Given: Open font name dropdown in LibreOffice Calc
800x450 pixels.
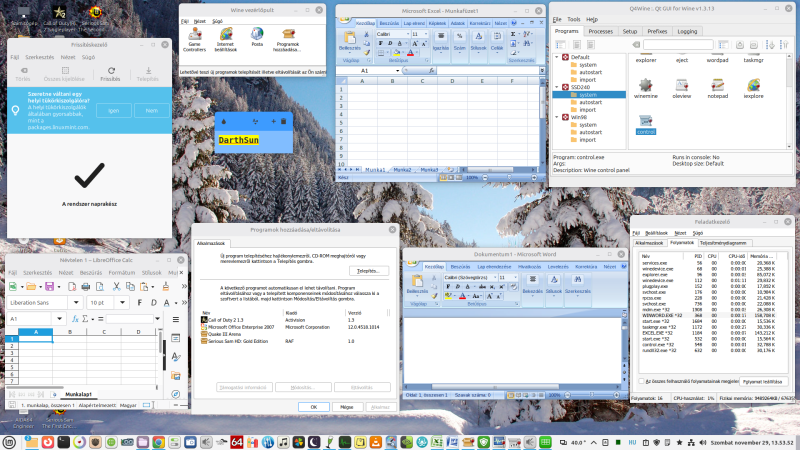Looking at the screenshot, I should click(x=76, y=303).
